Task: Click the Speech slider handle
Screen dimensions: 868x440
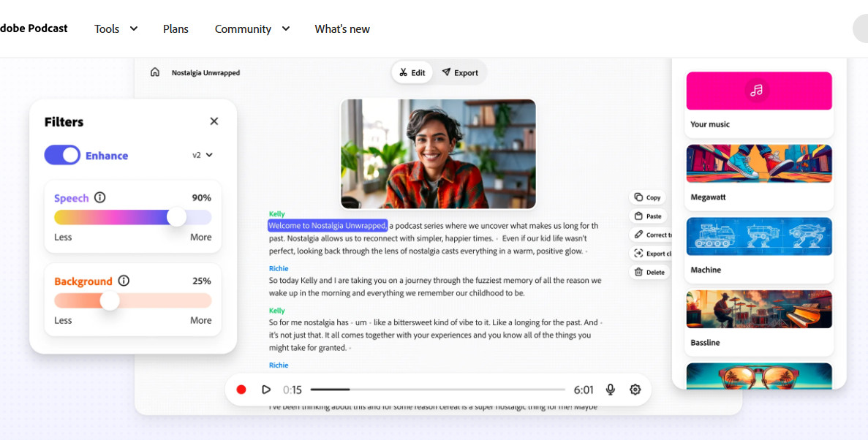Action: click(176, 217)
